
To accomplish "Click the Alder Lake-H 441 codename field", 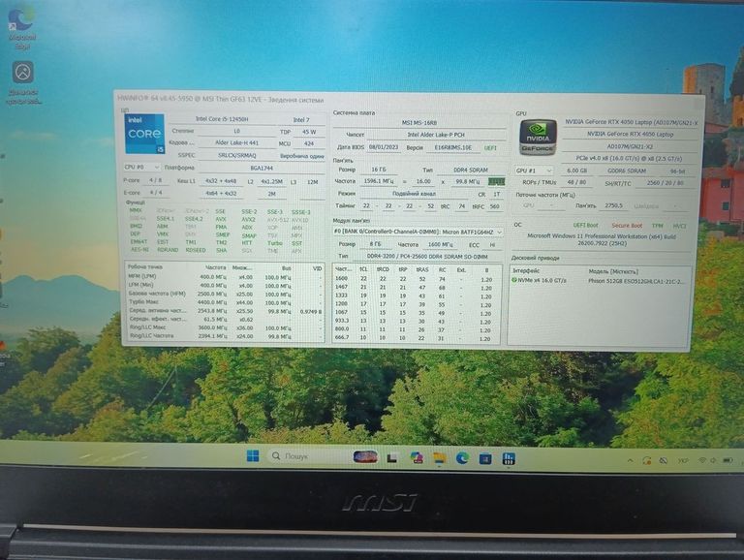I will (236, 142).
